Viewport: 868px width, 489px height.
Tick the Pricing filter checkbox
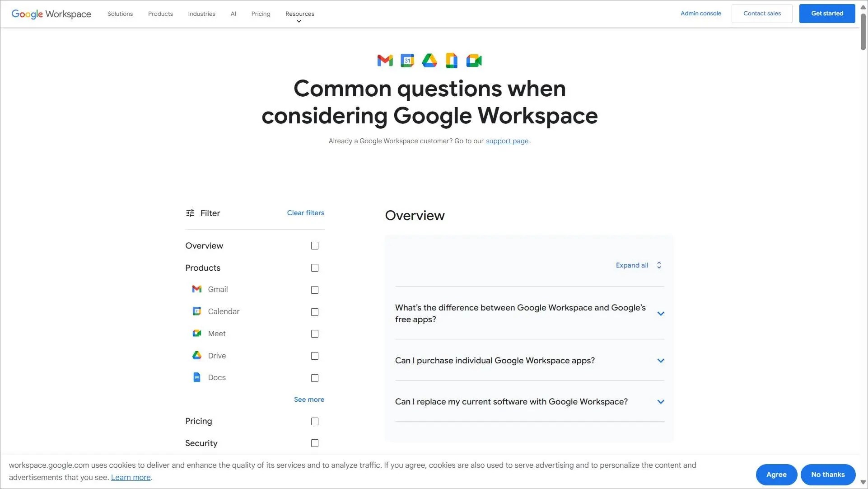315,422
